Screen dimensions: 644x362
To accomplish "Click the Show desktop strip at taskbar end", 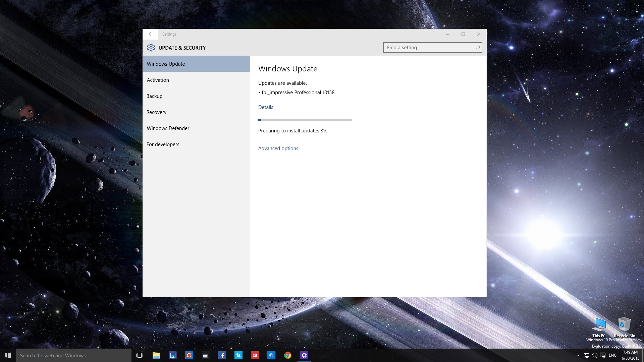I will pyautogui.click(x=643, y=355).
